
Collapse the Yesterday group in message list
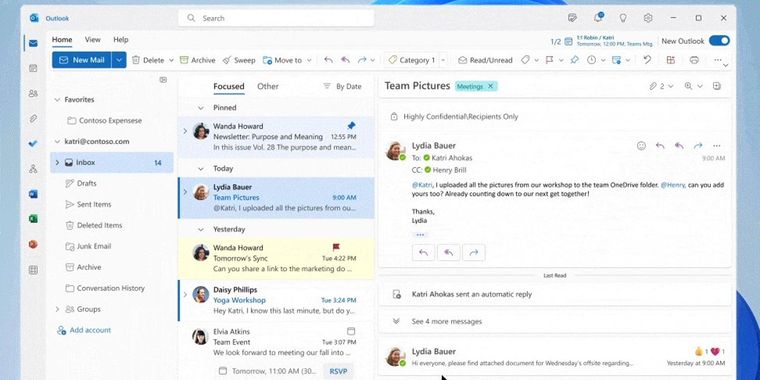[x=201, y=229]
